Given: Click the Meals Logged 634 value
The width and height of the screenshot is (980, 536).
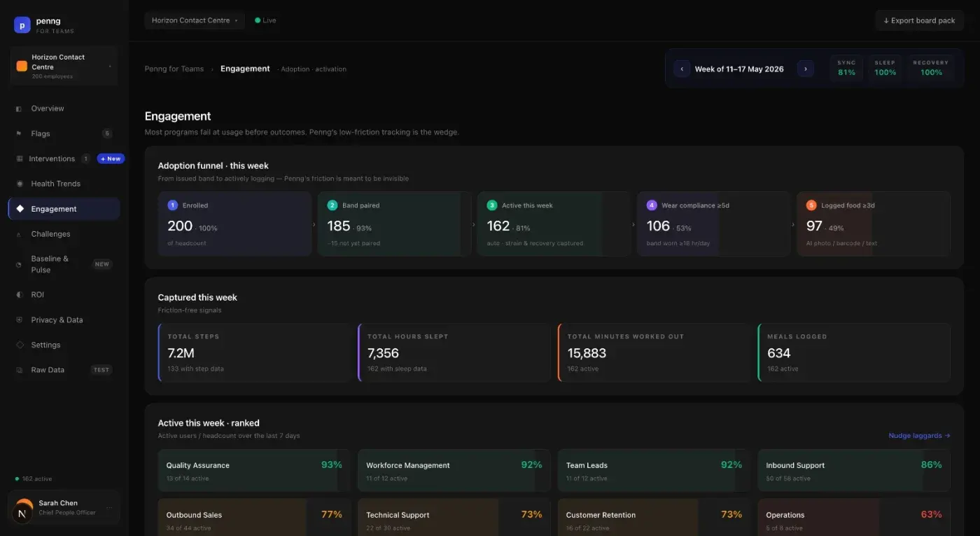Looking at the screenshot, I should pyautogui.click(x=779, y=353).
